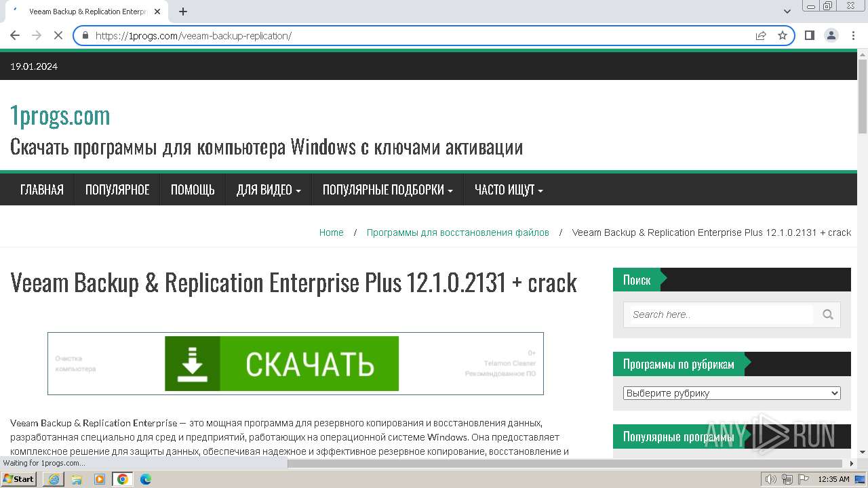This screenshot has width=868, height=488.
Task: Follow the Home breadcrumb link
Action: click(332, 232)
